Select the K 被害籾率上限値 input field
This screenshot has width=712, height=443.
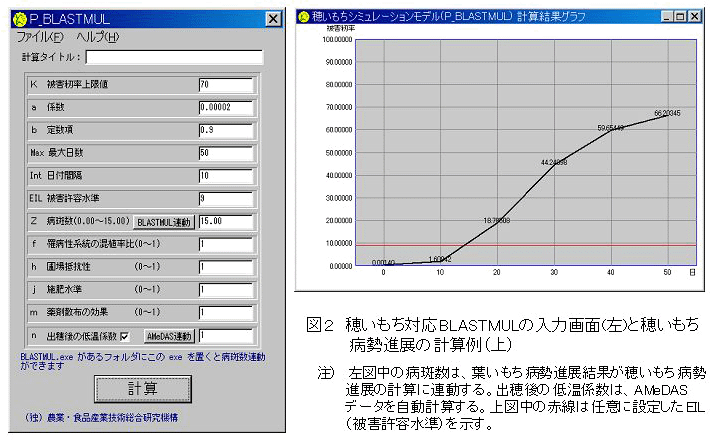click(225, 84)
